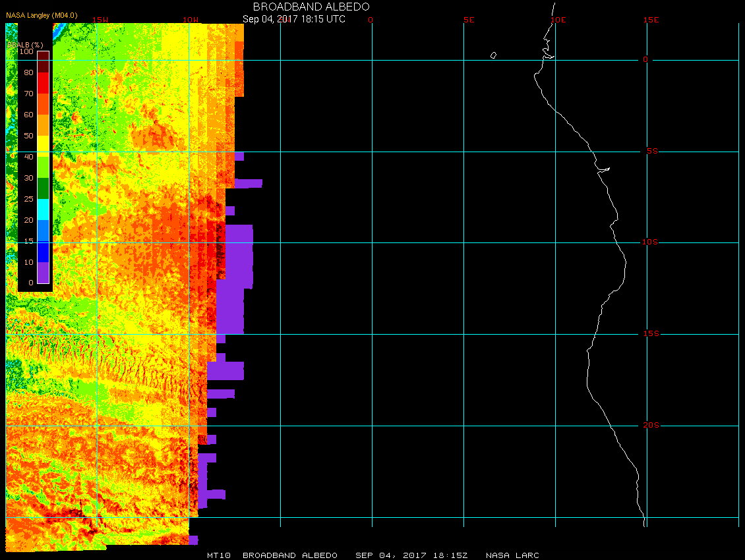This screenshot has height=560, width=745.
Task: Click the 20S latitude label
Action: point(651,425)
